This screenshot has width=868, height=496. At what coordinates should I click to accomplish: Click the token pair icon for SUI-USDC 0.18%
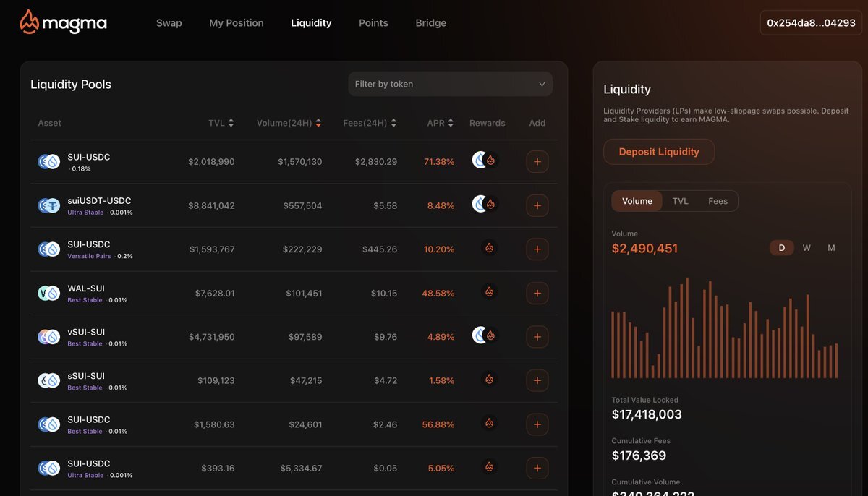click(48, 162)
